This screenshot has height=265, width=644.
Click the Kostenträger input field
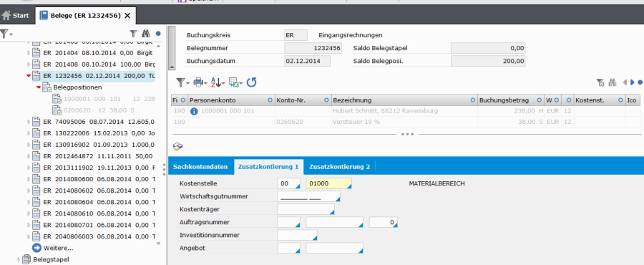pyautogui.click(x=306, y=209)
